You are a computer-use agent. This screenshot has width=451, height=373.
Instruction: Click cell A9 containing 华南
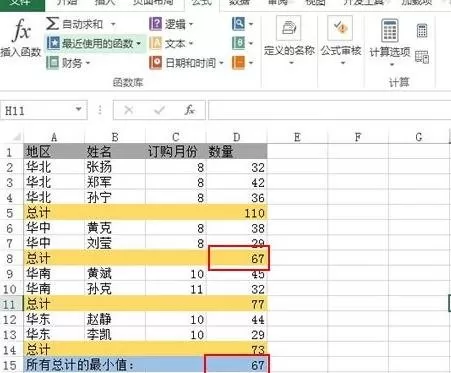[54, 274]
